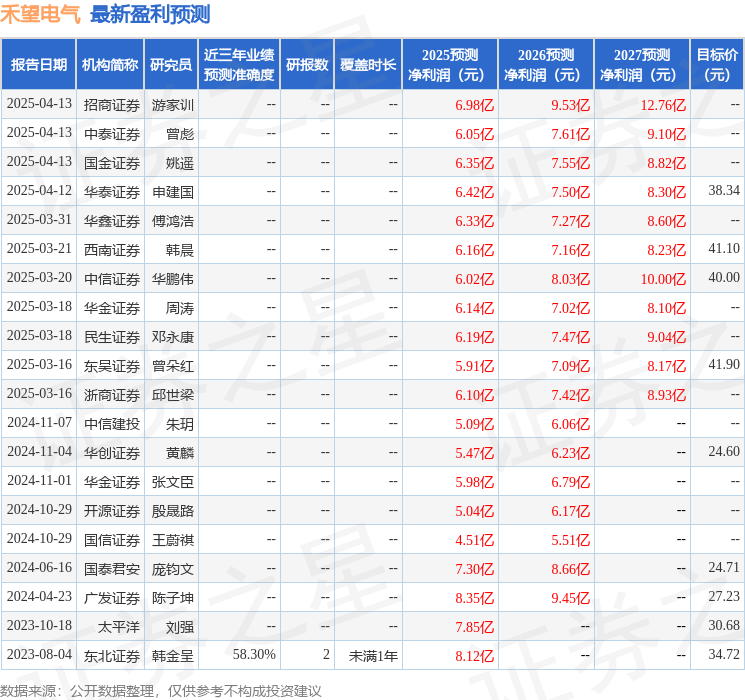Click analyst name 邓永康
745x700 pixels.
tap(173, 337)
